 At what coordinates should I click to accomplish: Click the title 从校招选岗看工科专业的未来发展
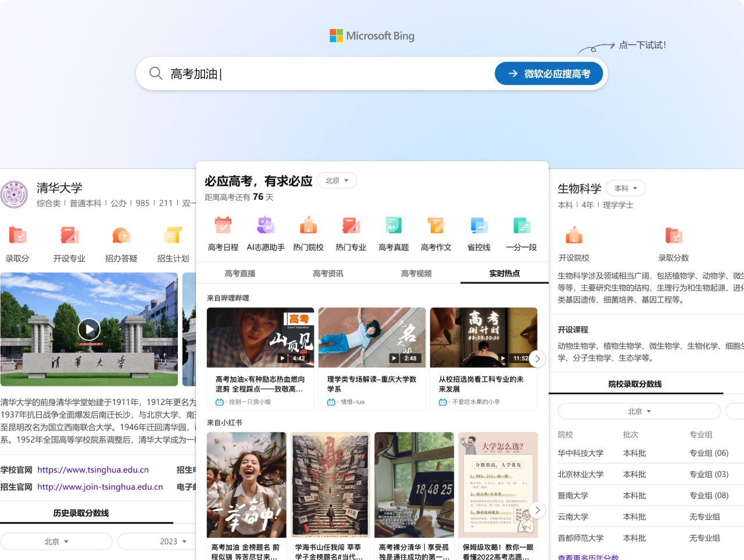481,384
